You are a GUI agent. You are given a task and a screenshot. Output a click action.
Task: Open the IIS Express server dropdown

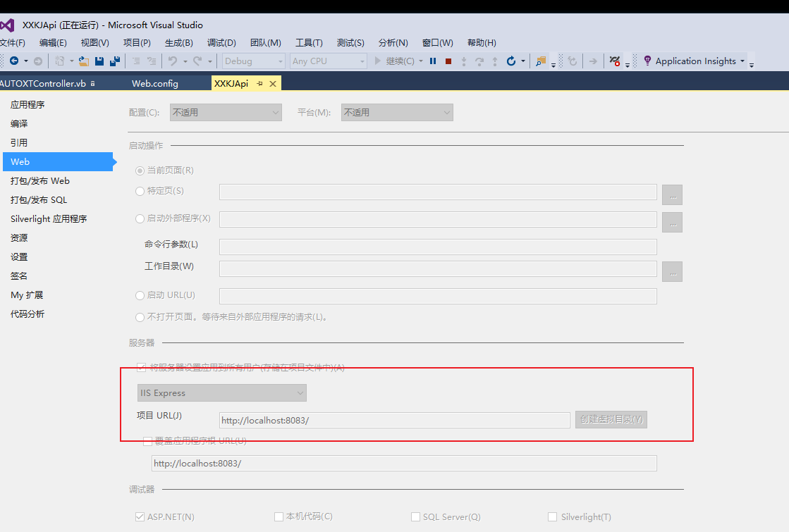coord(222,392)
